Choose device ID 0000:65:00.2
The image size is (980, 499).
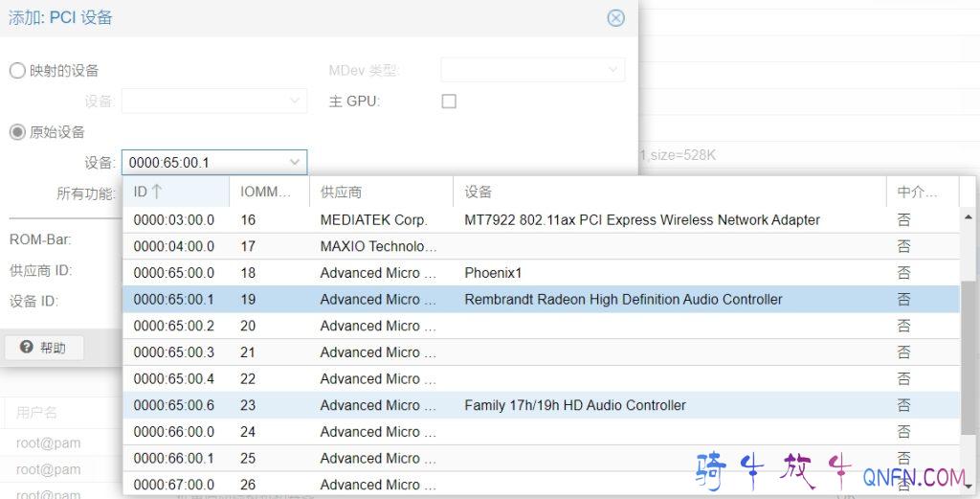click(173, 327)
